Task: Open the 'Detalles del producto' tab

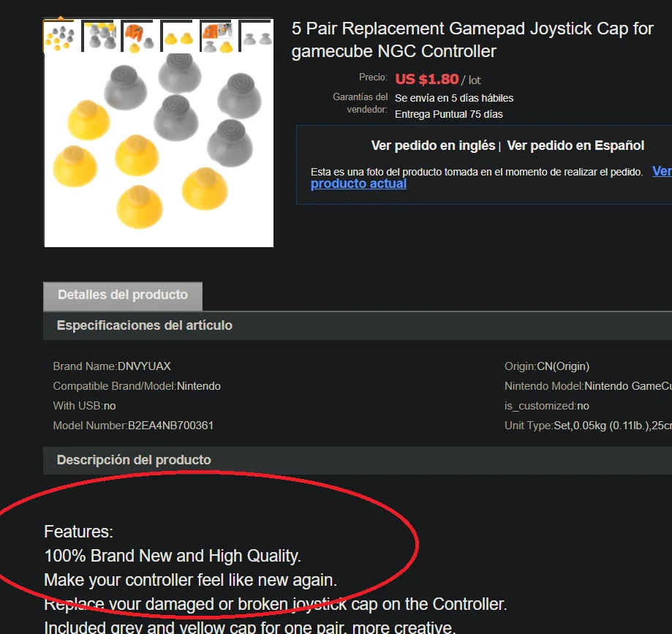Action: (123, 295)
